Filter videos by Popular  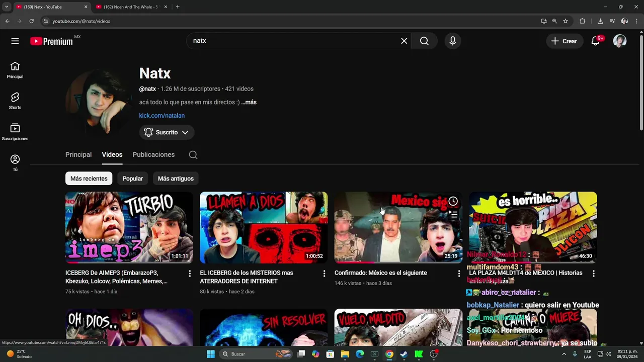click(133, 178)
